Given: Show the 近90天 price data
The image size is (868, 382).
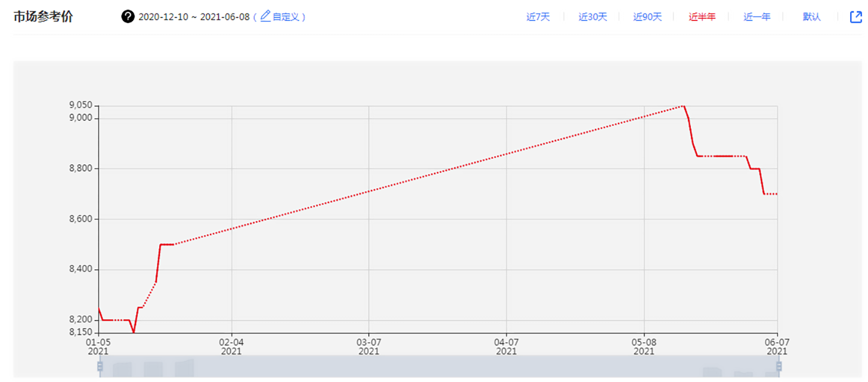Looking at the screenshot, I should (647, 17).
